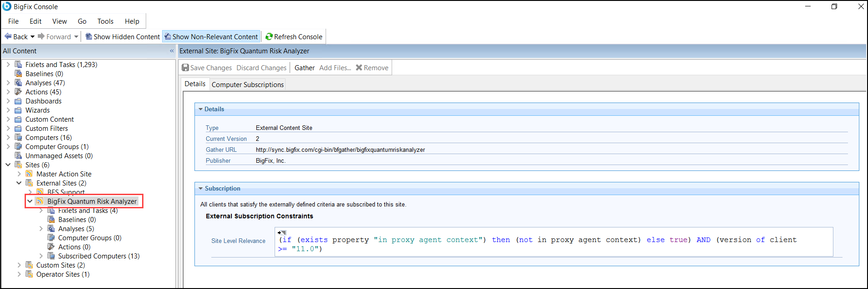The height and width of the screenshot is (289, 868).
Task: Click the Gather button
Action: [x=305, y=67]
